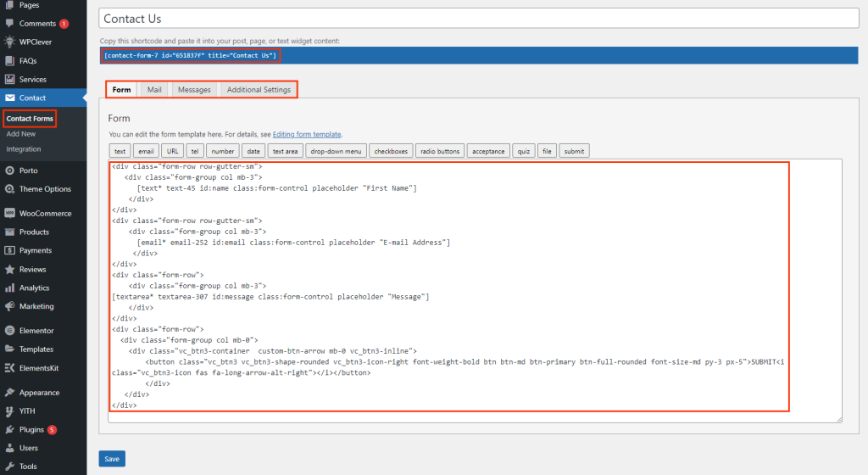Click the WooCommerce icon in sidebar
Image resolution: width=868 pixels, height=475 pixels.
click(x=9, y=213)
